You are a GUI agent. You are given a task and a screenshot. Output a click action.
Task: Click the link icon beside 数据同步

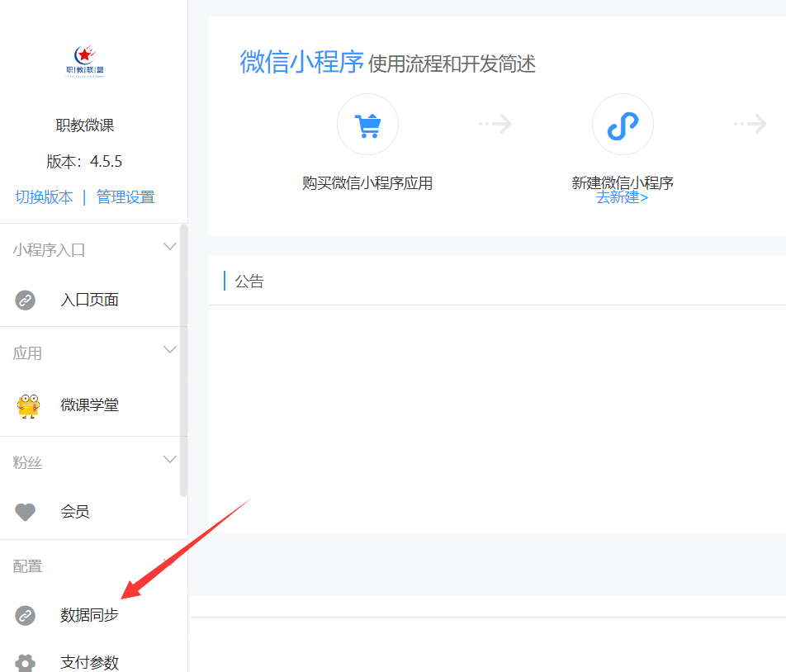(25, 616)
